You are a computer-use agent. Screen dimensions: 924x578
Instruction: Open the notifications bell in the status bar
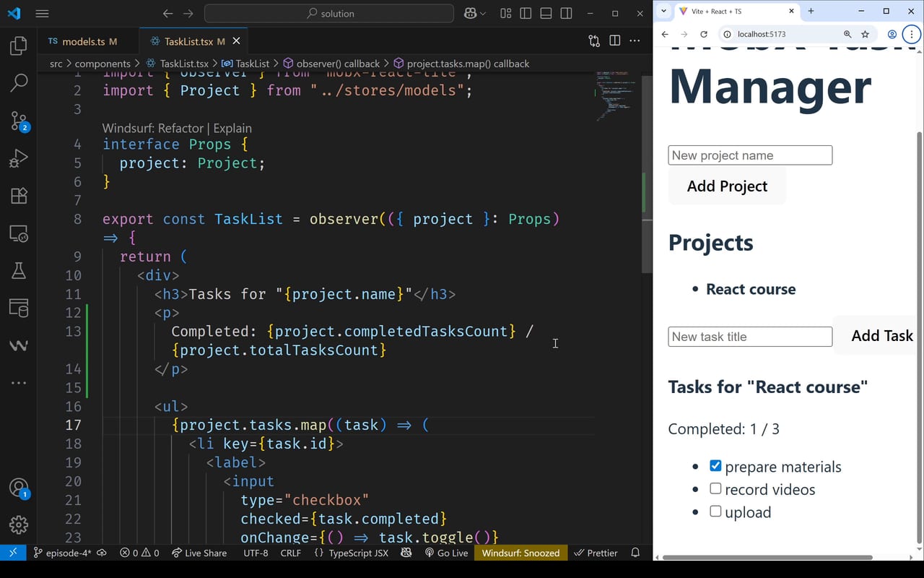tap(635, 553)
